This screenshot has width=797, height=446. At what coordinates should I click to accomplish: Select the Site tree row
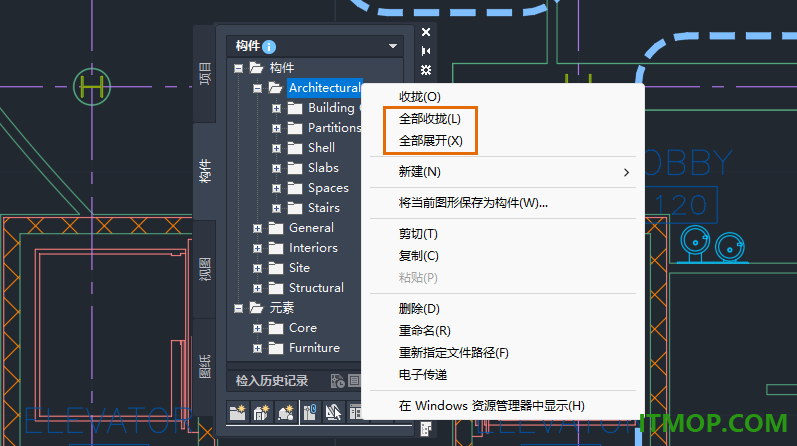tap(299, 268)
